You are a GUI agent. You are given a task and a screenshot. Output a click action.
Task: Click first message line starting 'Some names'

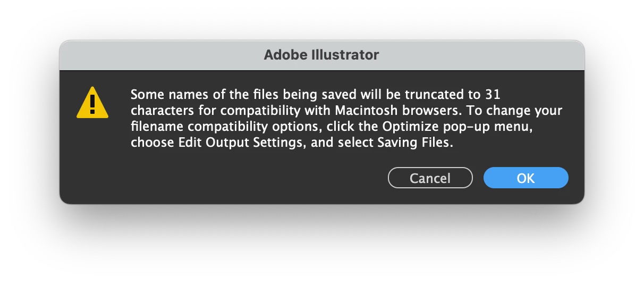(x=316, y=95)
